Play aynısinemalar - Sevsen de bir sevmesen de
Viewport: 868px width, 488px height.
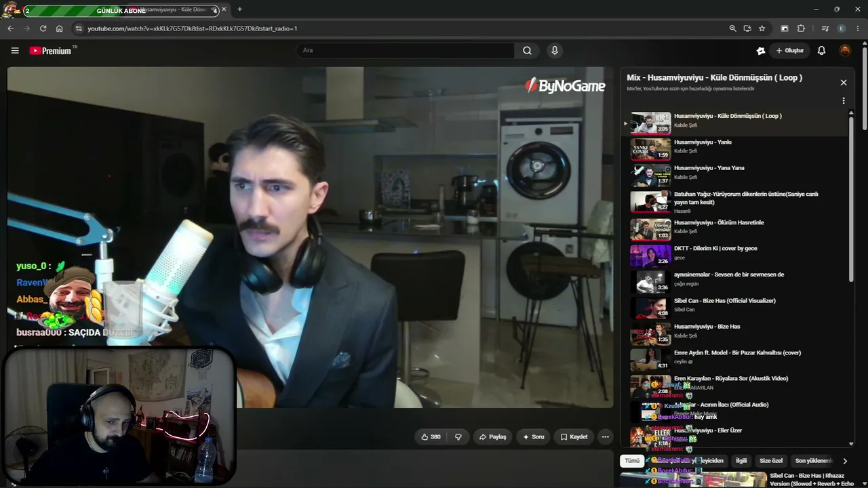pyautogui.click(x=735, y=282)
